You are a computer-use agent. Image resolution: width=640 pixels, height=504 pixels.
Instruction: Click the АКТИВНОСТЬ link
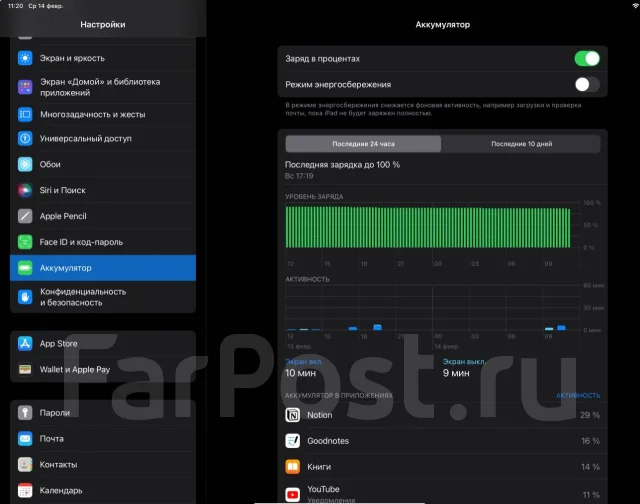tap(578, 395)
